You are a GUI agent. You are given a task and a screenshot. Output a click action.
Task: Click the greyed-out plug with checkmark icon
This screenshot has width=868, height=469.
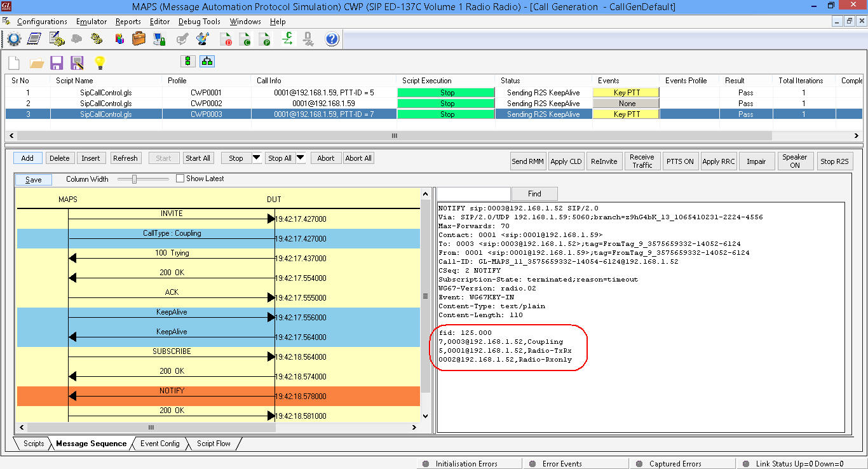[x=182, y=39]
